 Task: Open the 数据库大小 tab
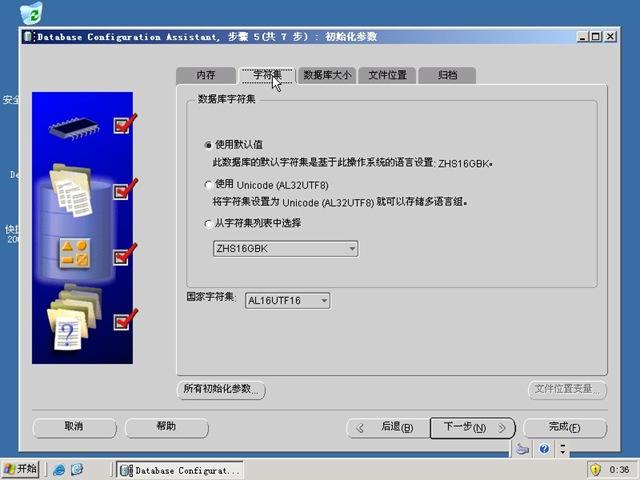(327, 76)
